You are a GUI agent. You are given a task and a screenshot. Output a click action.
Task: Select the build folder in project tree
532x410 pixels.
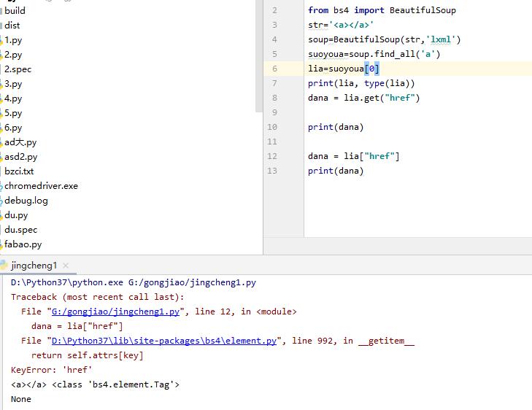pos(15,10)
